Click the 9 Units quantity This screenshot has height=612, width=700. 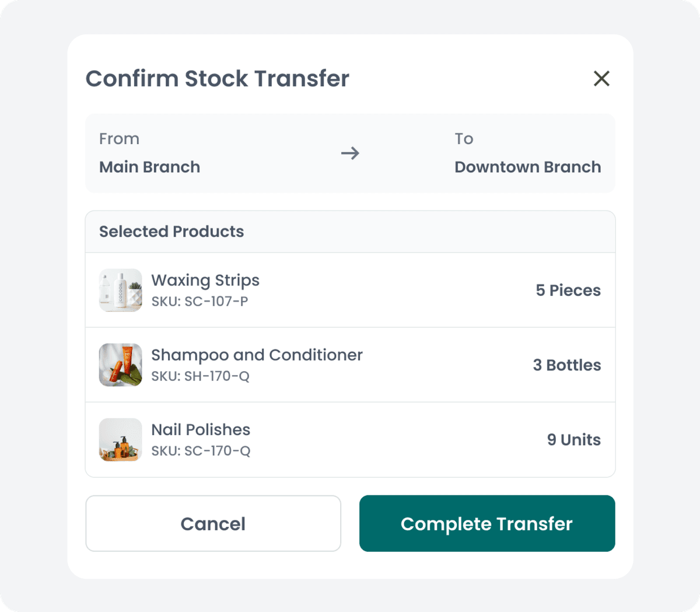click(573, 439)
